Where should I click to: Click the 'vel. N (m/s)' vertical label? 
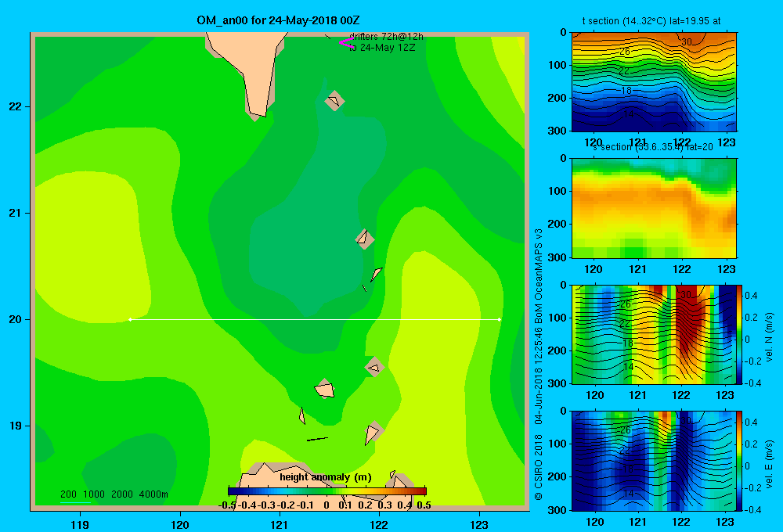coord(769,337)
